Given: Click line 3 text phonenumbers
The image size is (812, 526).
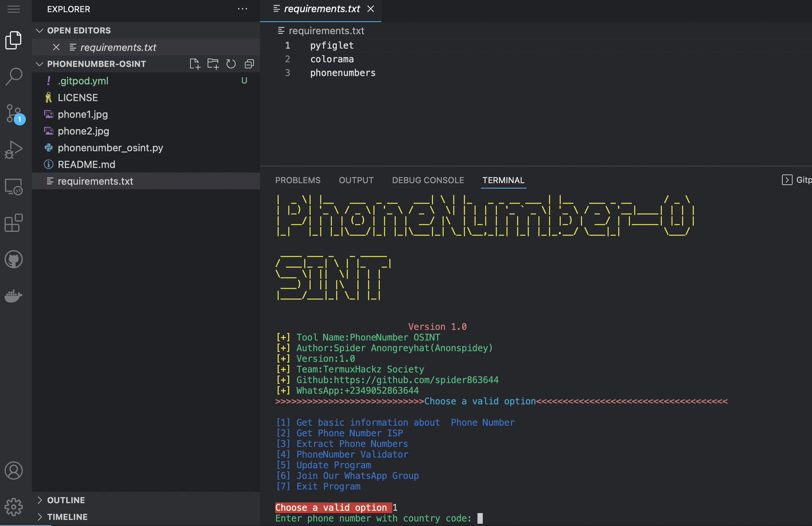Looking at the screenshot, I should 343,73.
